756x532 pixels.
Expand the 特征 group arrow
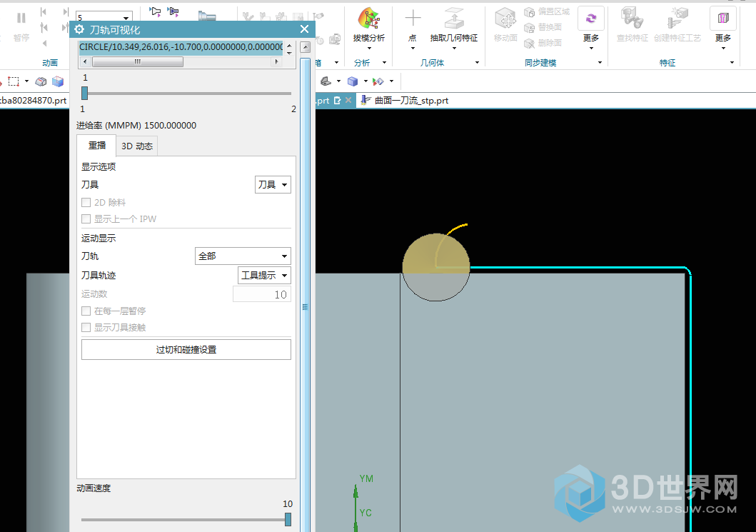(x=732, y=63)
